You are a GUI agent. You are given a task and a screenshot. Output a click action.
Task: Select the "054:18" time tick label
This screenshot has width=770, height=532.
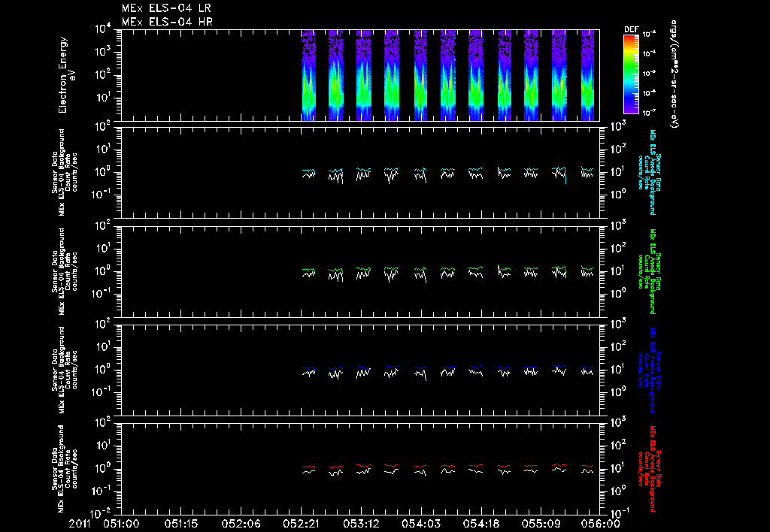click(x=480, y=524)
